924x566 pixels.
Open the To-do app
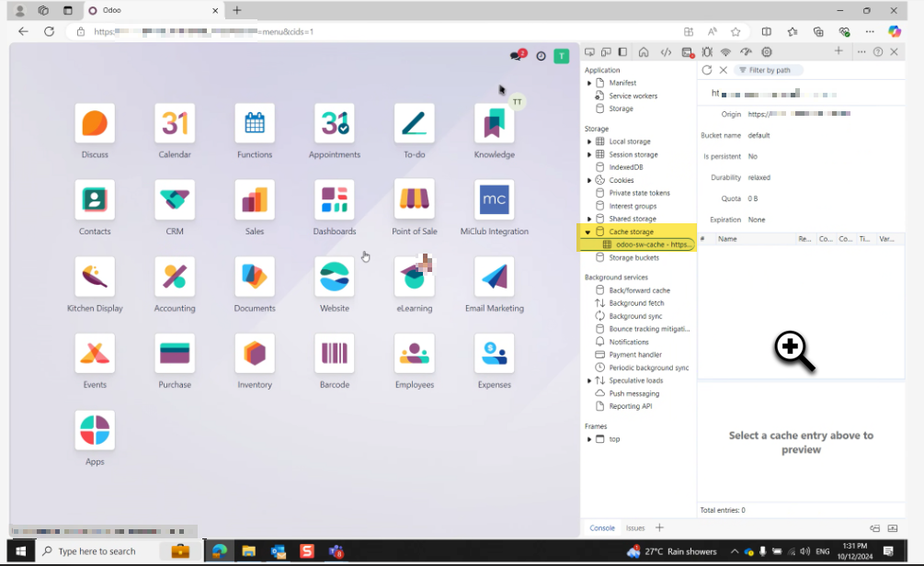pyautogui.click(x=415, y=123)
